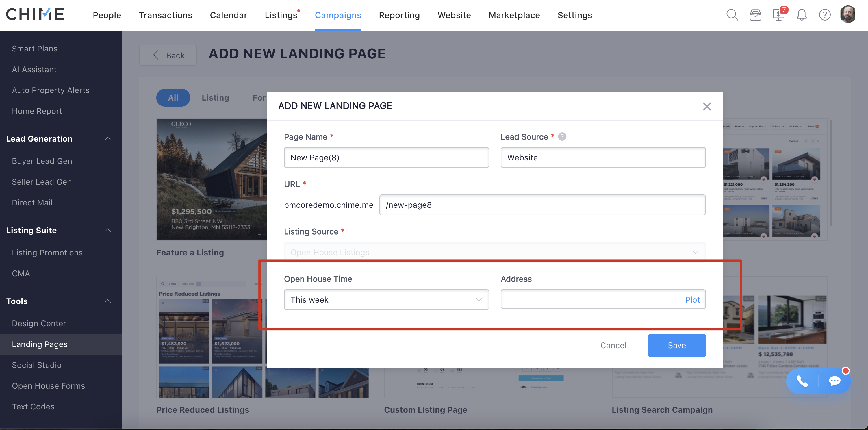
Task: Open the Calendar tab
Action: coord(229,15)
